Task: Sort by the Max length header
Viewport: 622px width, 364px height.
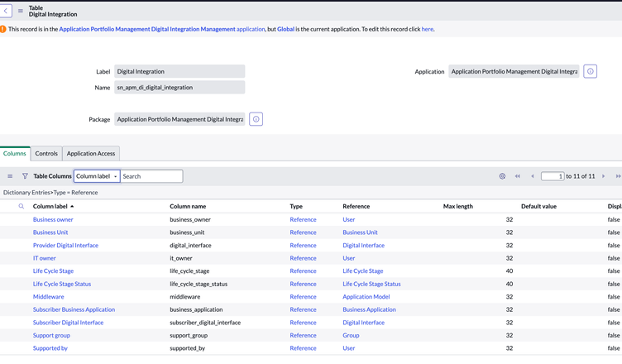Action: point(458,207)
